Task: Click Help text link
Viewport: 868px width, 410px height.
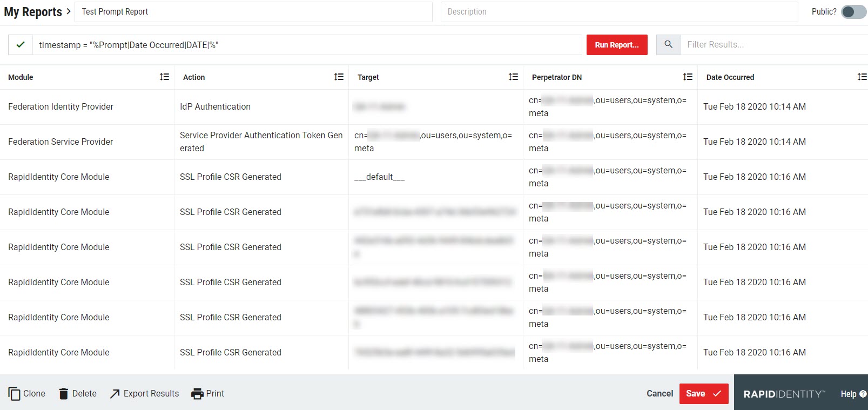Action: tap(848, 394)
